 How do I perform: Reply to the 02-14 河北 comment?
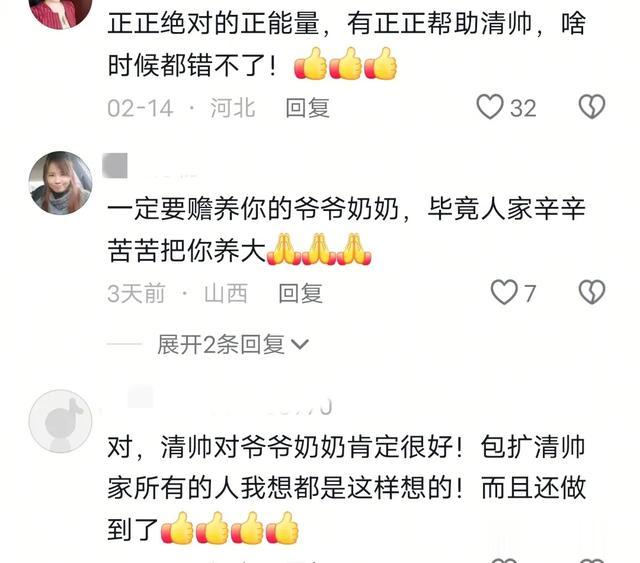pyautogui.click(x=307, y=108)
